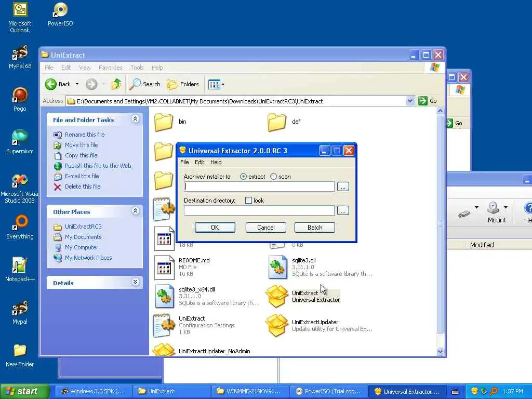Click Archive/Installer path input field
Screen dimensions: 532x399
point(259,187)
